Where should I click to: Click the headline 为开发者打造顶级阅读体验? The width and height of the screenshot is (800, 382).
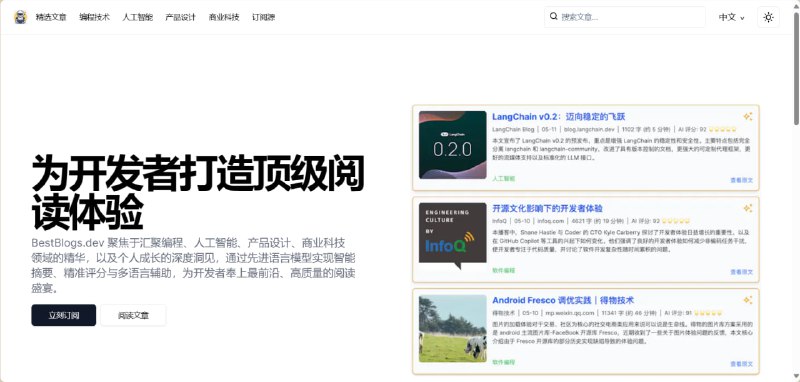[197, 193]
